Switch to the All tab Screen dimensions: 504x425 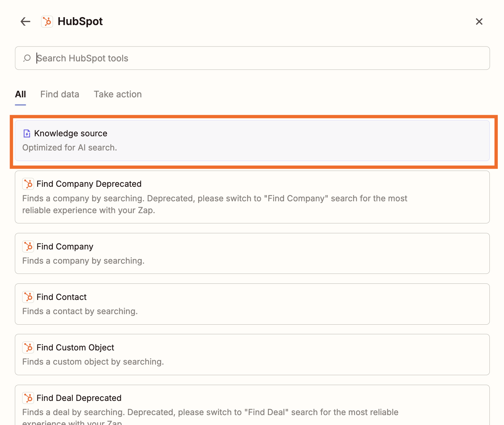click(20, 94)
